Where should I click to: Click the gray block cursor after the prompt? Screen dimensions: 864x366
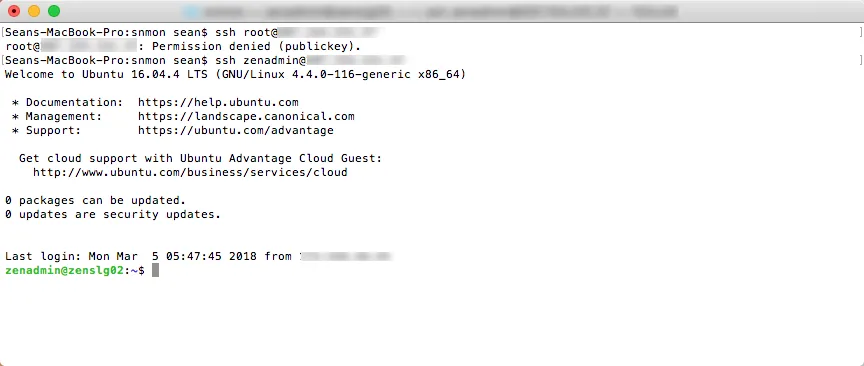[155, 270]
